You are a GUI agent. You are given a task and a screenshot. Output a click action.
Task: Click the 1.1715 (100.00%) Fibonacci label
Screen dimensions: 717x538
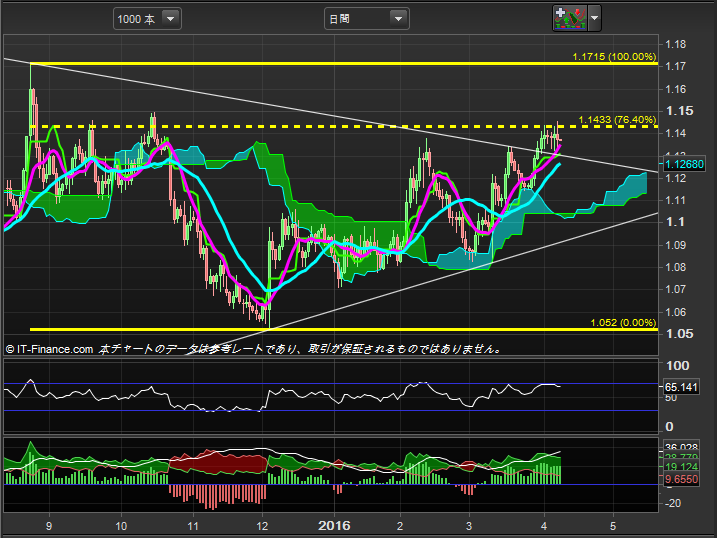tap(614, 57)
